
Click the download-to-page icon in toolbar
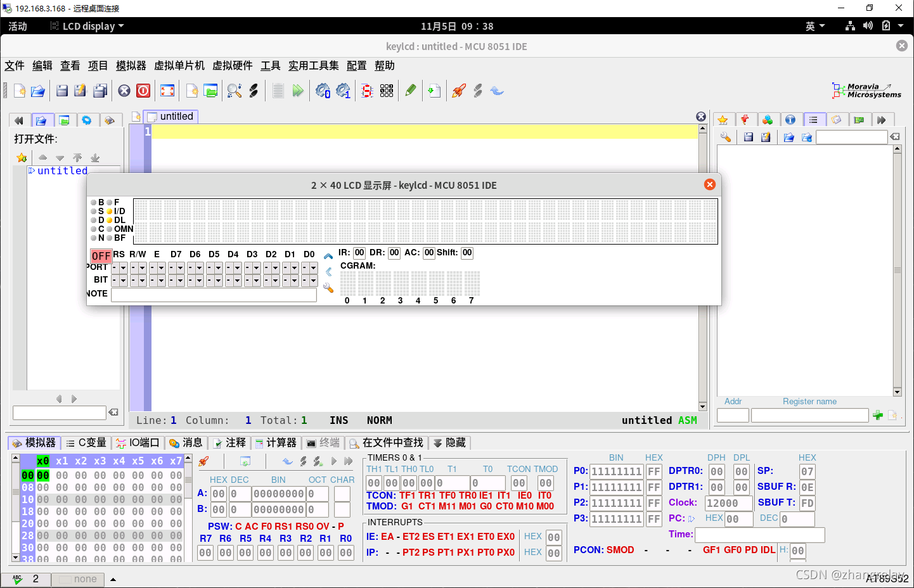[434, 91]
